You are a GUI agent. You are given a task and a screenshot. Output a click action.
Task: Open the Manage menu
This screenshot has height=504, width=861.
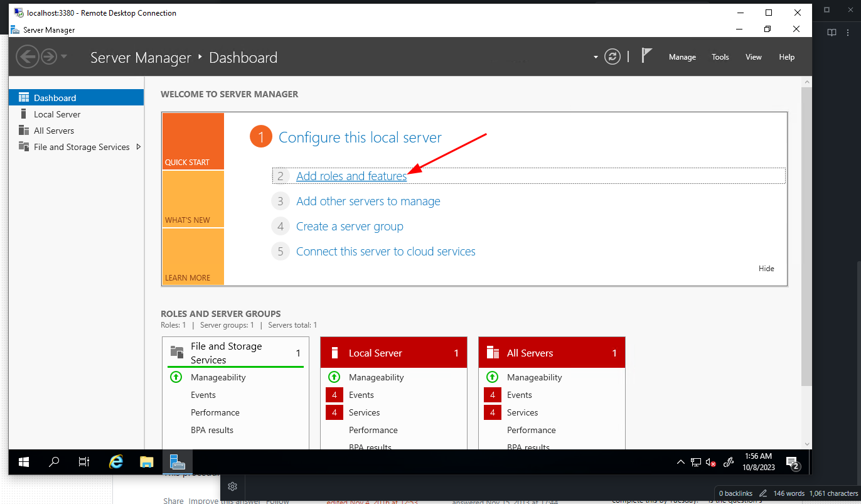[682, 57]
